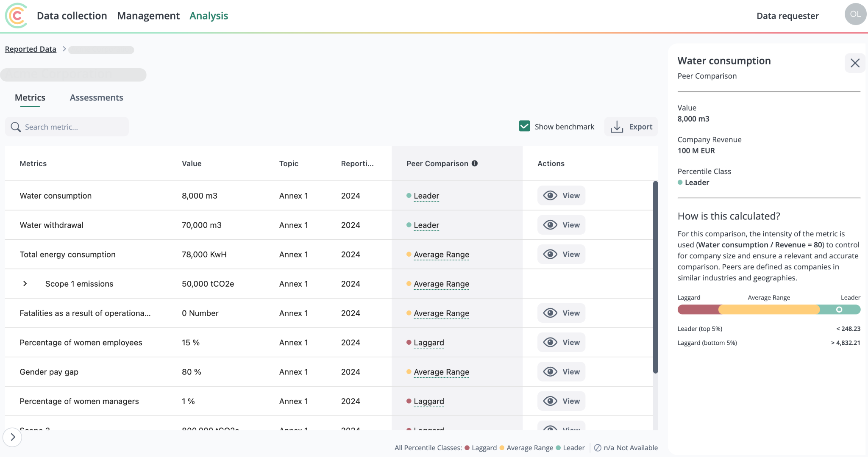
Task: Click the table vertical scrollbar
Action: tap(655, 277)
